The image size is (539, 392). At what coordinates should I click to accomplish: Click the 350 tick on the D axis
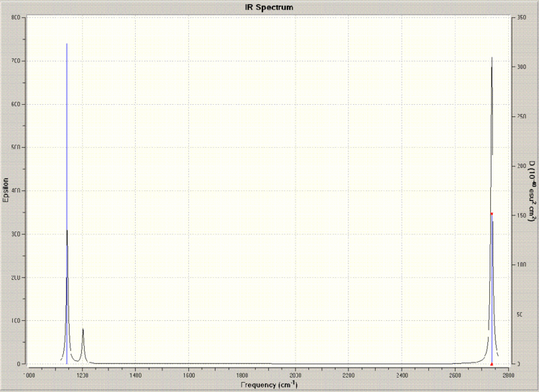click(522, 17)
